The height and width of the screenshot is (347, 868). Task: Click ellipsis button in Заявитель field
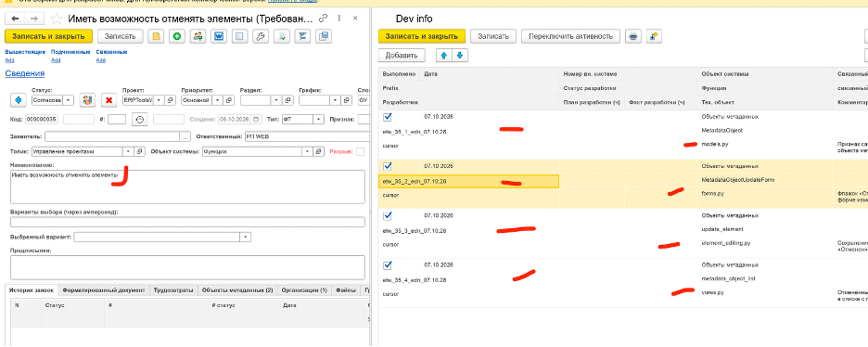185,136
